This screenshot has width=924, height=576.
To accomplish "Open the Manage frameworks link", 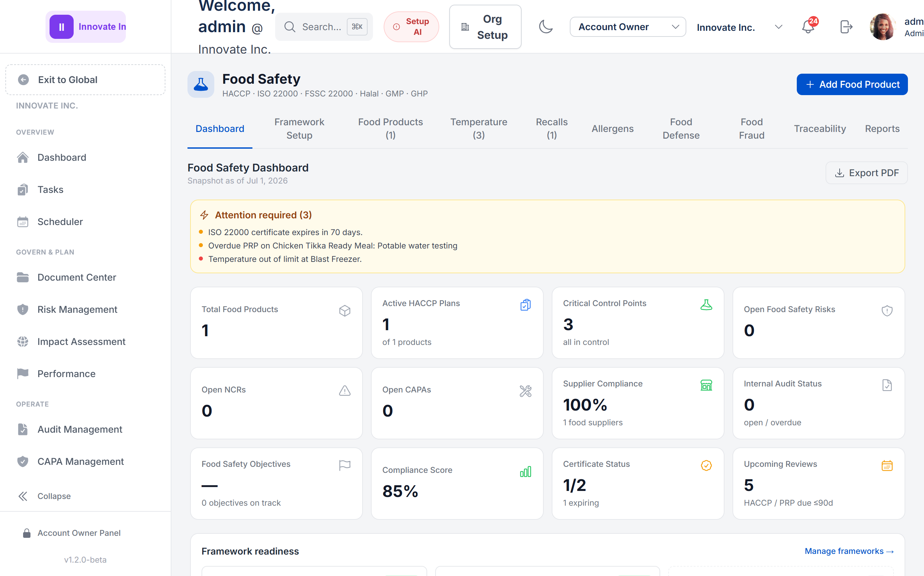I will click(849, 551).
